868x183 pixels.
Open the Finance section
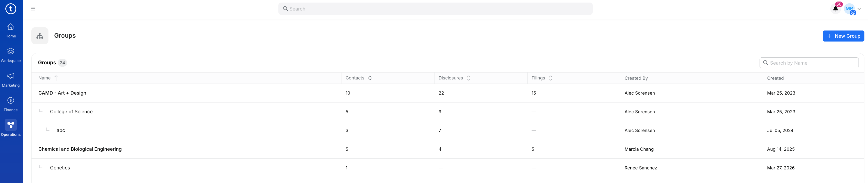coord(11,104)
